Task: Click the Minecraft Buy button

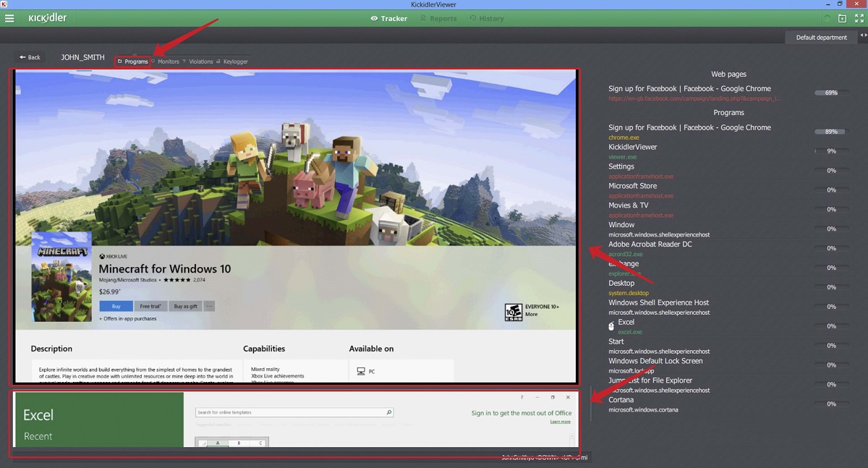Action: pyautogui.click(x=116, y=306)
